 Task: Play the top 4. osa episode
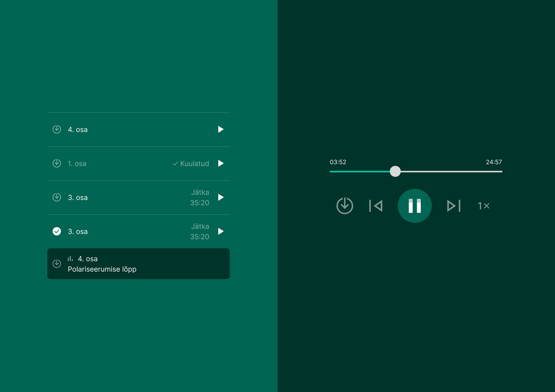[220, 129]
